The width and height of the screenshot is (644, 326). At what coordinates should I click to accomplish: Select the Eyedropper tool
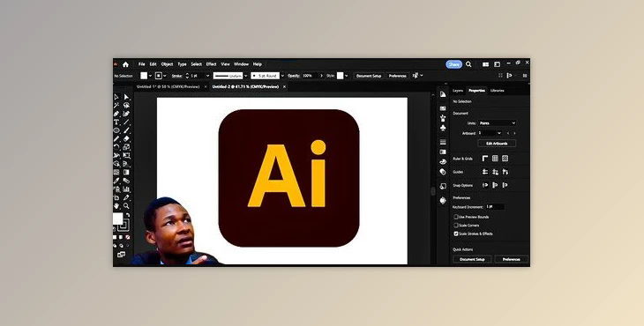coord(116,181)
